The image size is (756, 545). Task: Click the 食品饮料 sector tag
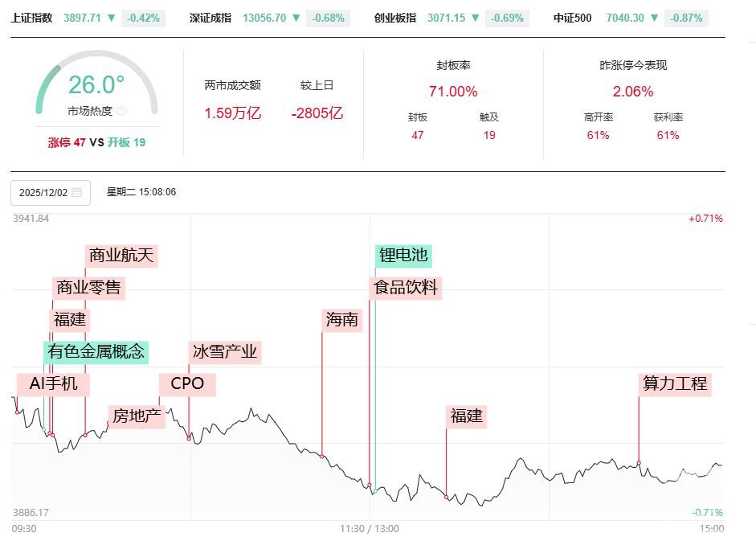tap(406, 288)
